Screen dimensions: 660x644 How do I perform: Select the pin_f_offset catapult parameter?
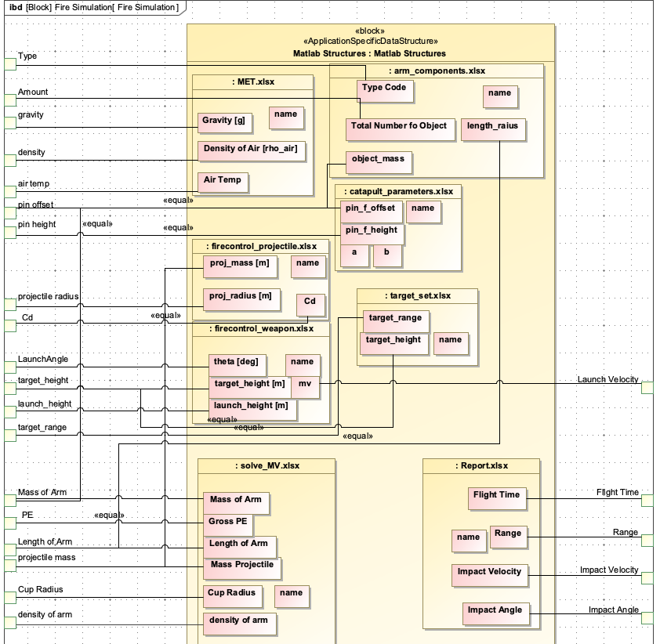(372, 210)
